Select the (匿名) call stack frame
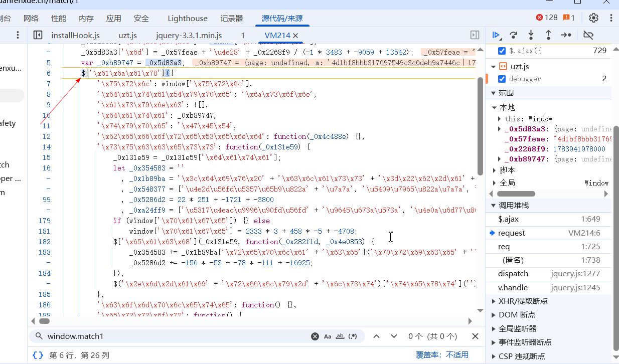 [548, 260]
